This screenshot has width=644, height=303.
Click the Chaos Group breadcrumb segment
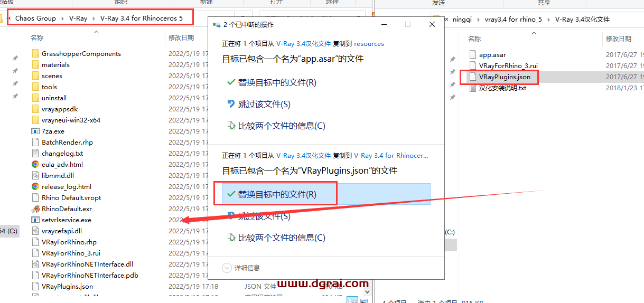35,18
